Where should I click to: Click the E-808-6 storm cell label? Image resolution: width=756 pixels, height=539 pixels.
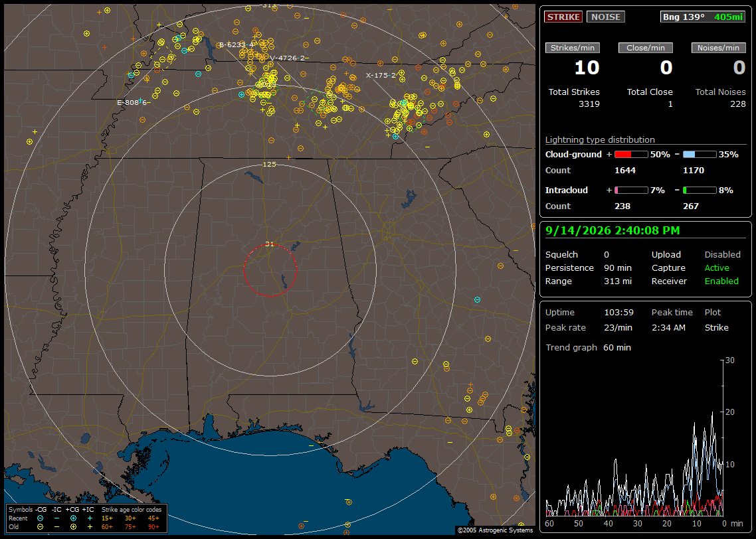[132, 102]
